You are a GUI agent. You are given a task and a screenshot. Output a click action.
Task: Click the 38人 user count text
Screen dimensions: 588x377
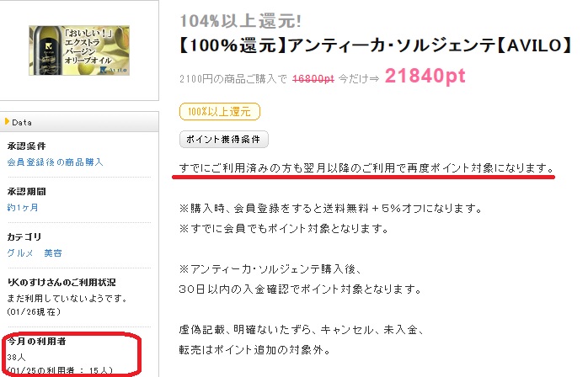[x=16, y=357]
